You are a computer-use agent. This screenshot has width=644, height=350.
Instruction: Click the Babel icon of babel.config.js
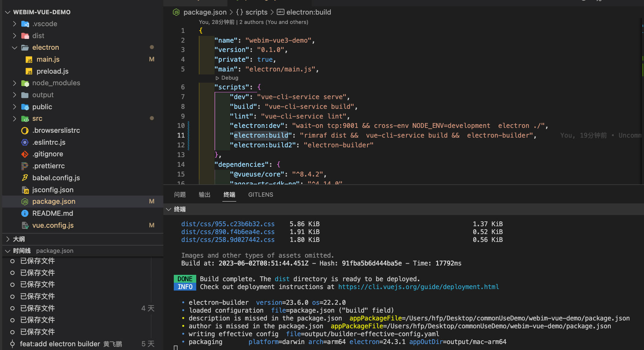(25, 178)
